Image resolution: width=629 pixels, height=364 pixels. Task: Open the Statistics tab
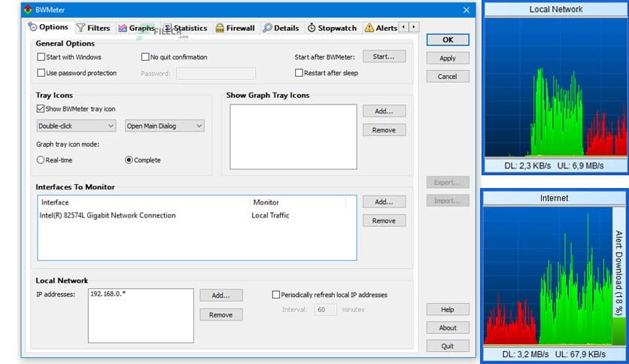coord(185,28)
